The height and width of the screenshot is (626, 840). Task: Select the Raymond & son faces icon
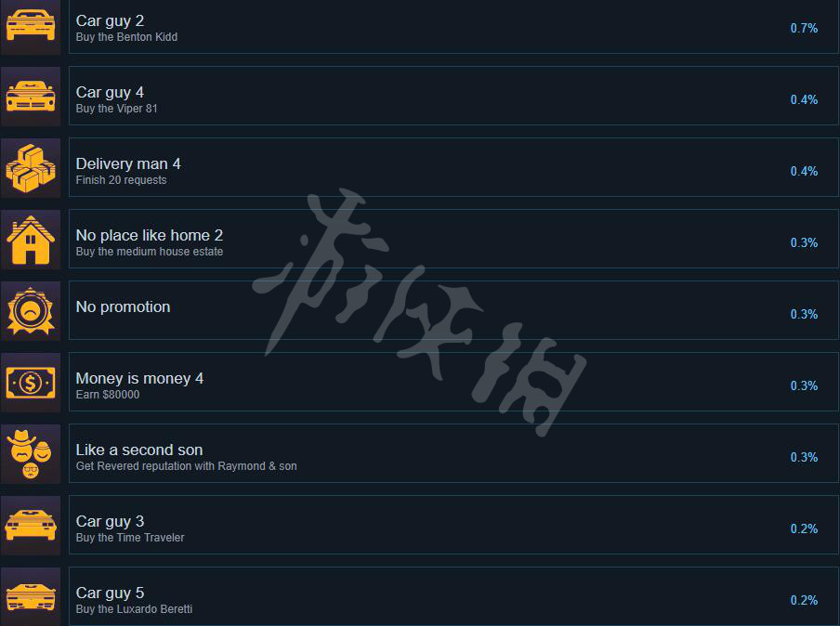click(x=31, y=454)
